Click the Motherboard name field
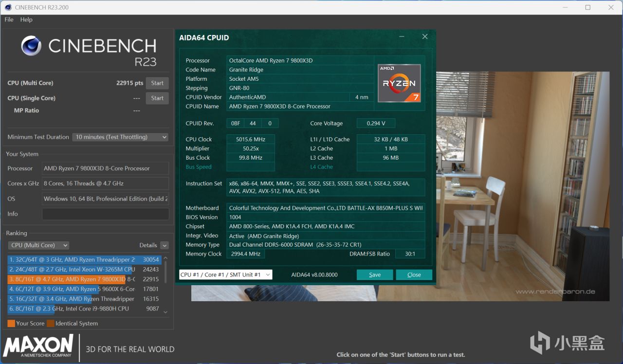The width and height of the screenshot is (623, 364). click(x=326, y=208)
